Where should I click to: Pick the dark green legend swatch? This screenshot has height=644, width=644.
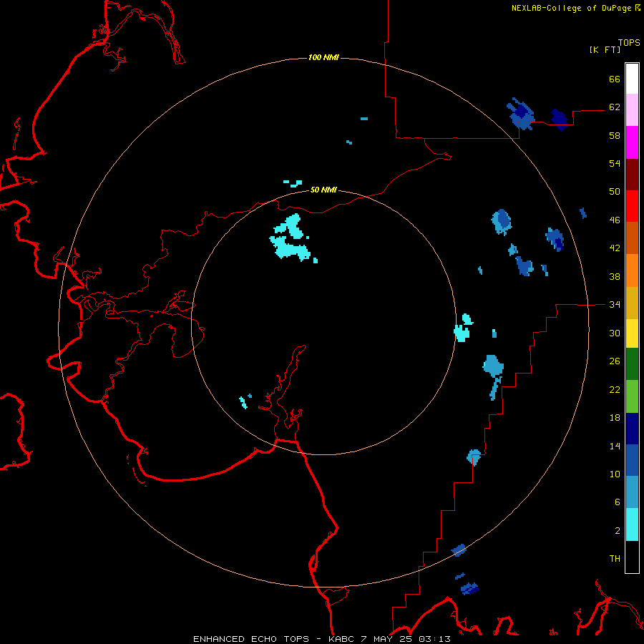pyautogui.click(x=632, y=364)
